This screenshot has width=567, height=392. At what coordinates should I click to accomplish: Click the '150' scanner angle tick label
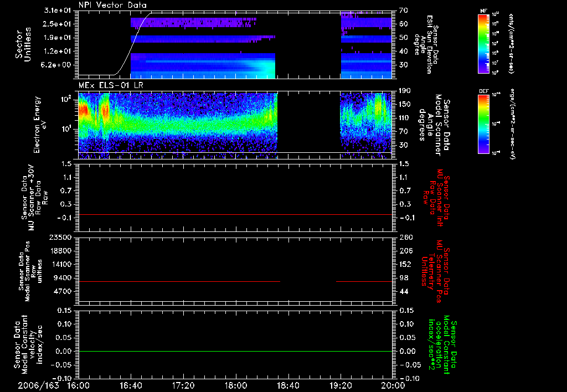pyautogui.click(x=405, y=105)
